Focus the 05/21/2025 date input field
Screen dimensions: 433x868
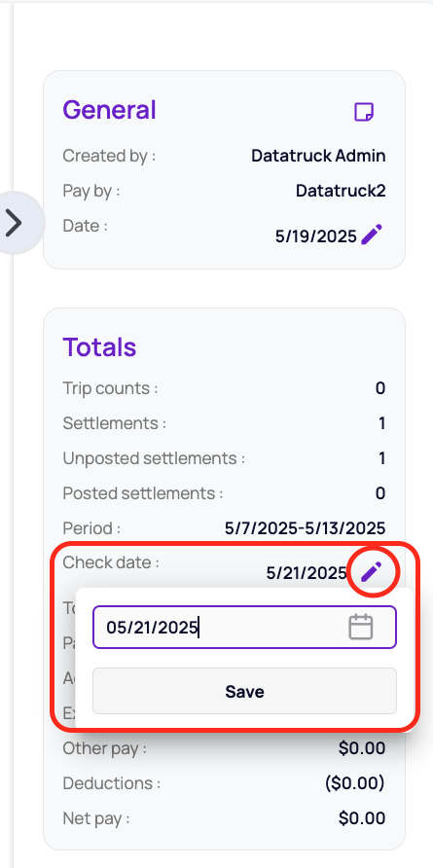click(245, 628)
